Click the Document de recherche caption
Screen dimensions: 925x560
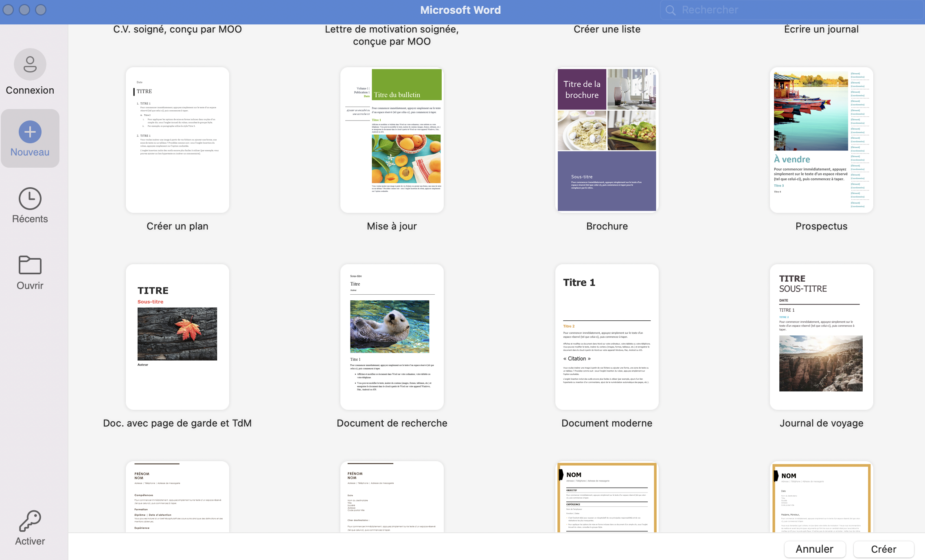click(x=392, y=423)
